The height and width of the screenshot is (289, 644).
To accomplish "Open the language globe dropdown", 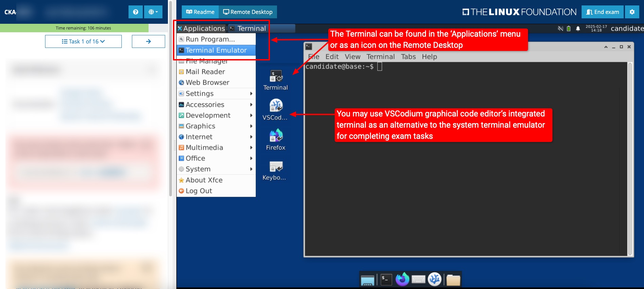I will pos(153,12).
